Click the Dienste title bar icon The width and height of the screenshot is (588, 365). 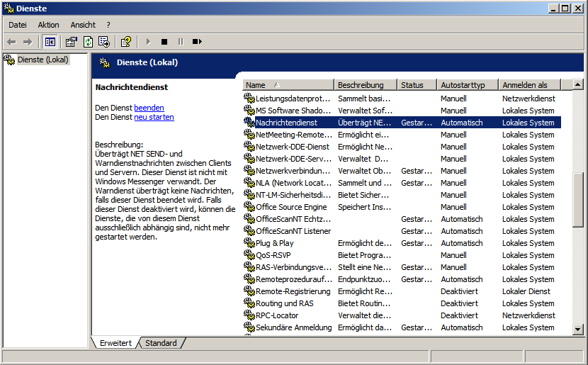point(9,9)
